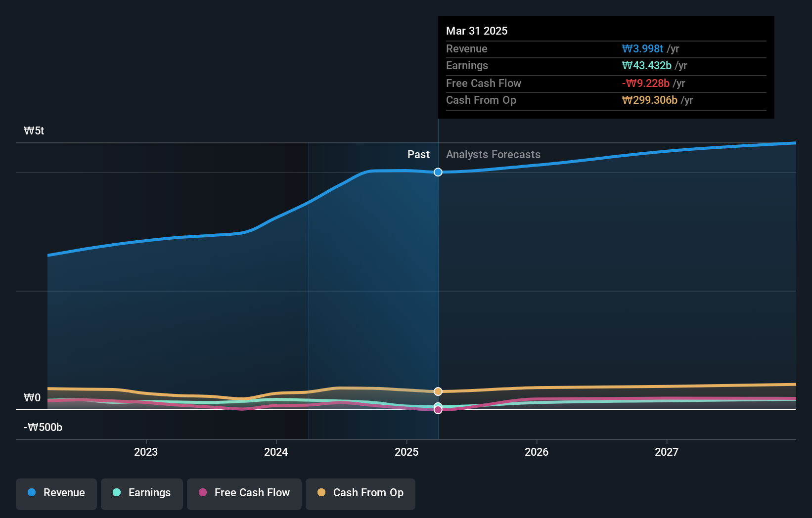Viewport: 812px width, 518px height.
Task: Click the blue Revenue data point marker
Action: [x=438, y=172]
